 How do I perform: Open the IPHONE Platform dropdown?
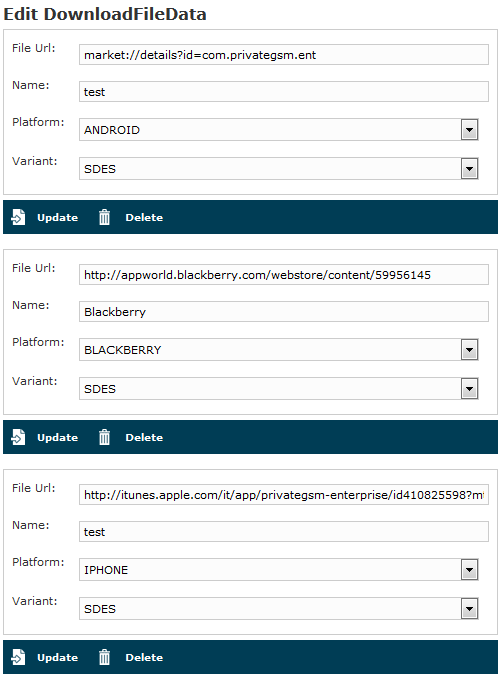469,569
